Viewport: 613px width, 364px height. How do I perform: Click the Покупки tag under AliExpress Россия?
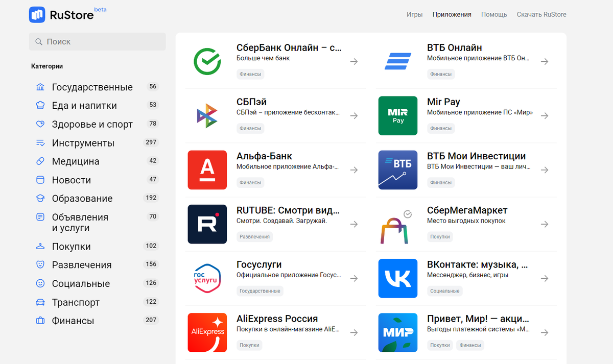coord(249,345)
